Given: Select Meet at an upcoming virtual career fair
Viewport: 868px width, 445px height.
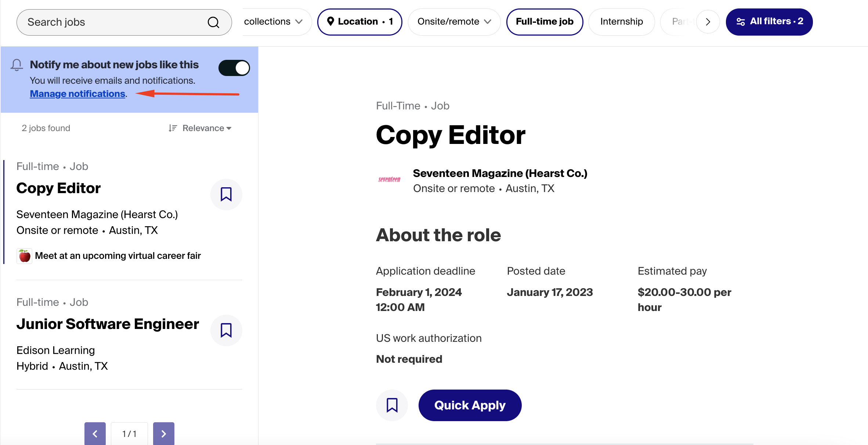Looking at the screenshot, I should [x=118, y=256].
